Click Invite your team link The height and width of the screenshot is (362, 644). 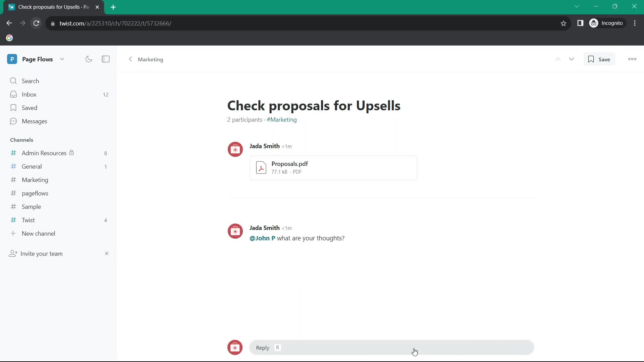42,253
